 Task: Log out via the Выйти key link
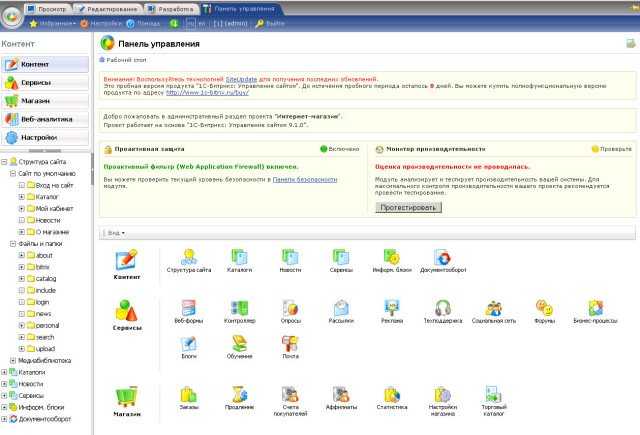tap(270, 24)
